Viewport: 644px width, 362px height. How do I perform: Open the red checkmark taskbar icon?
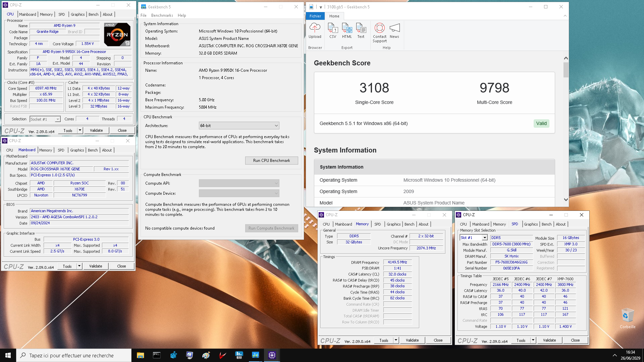click(222, 355)
